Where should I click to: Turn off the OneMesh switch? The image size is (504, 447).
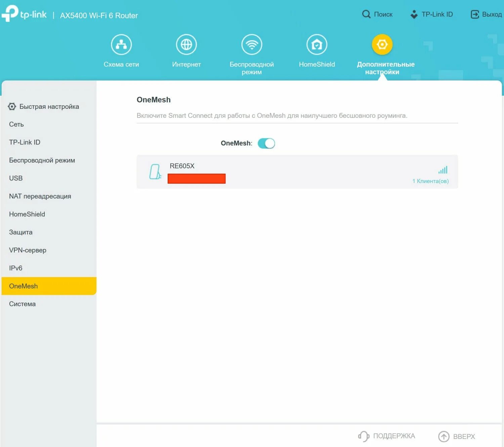(266, 143)
